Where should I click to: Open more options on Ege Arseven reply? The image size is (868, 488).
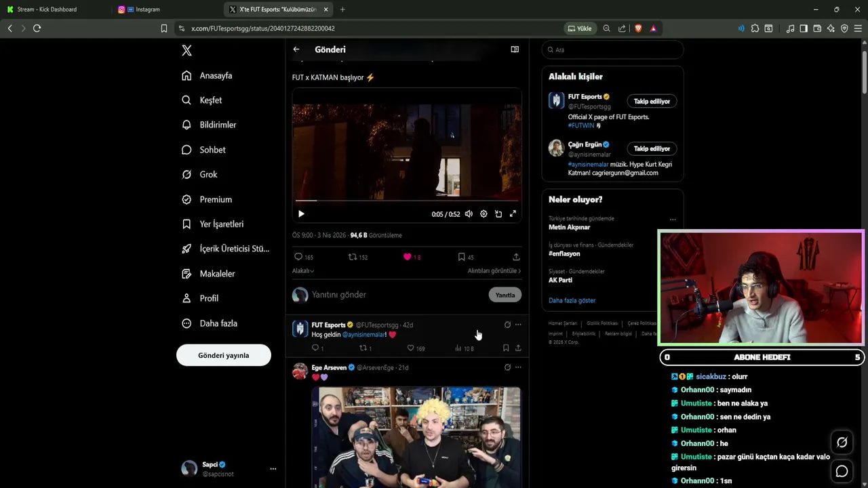coord(518,367)
